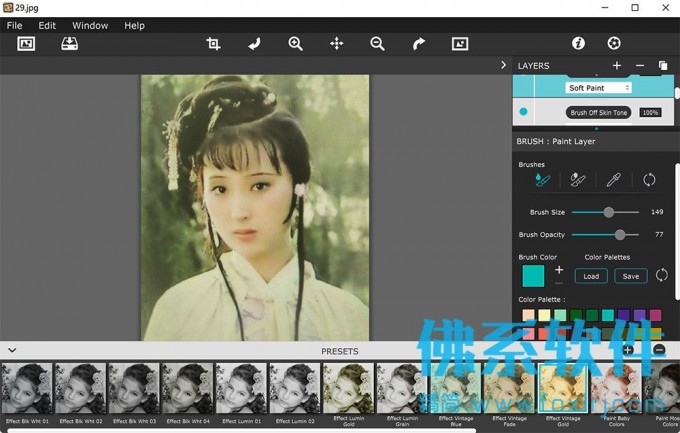Select the eyedropper color picker brush
This screenshot has width=680, height=433.
coord(613,180)
